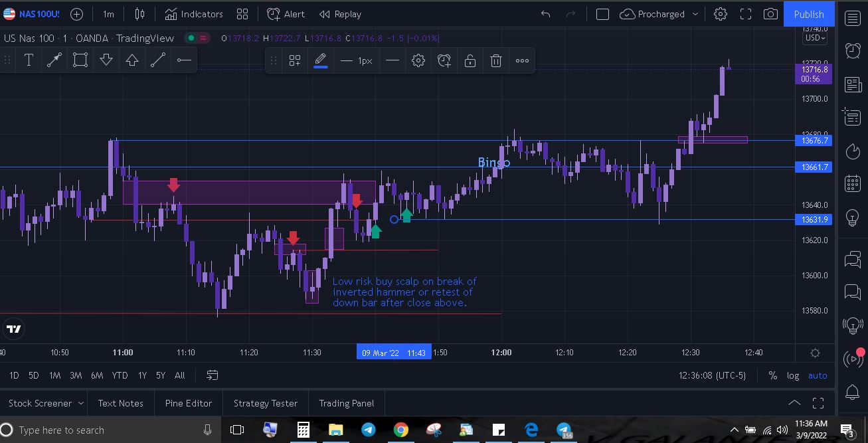Toggle the green market status indicator
The height and width of the screenshot is (443, 868).
[191, 38]
